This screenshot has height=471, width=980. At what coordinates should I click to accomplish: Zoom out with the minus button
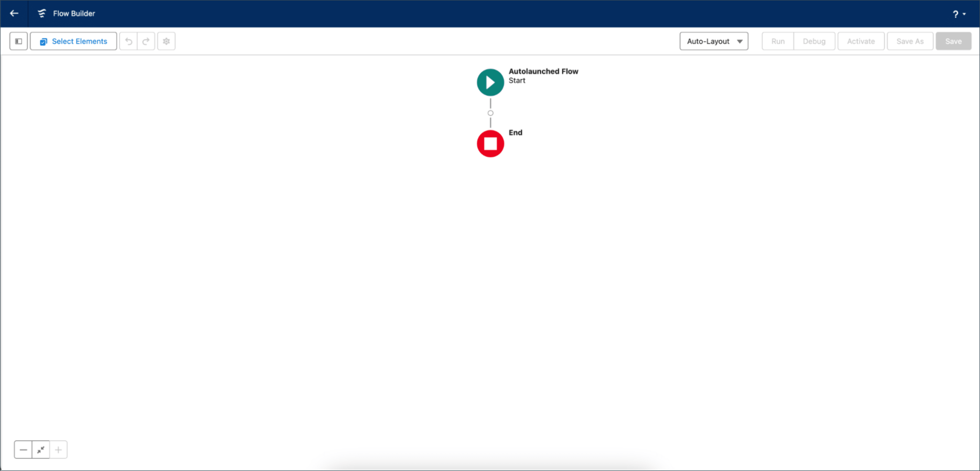click(x=23, y=450)
